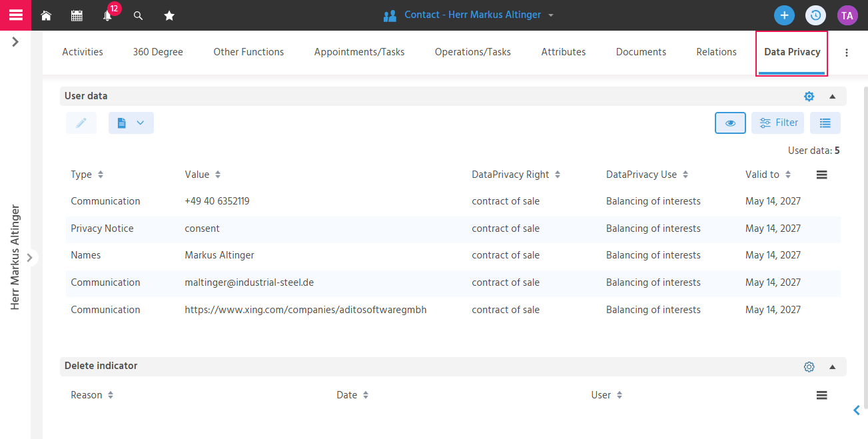Open the User data settings gear
This screenshot has height=439, width=868.
pos(809,96)
